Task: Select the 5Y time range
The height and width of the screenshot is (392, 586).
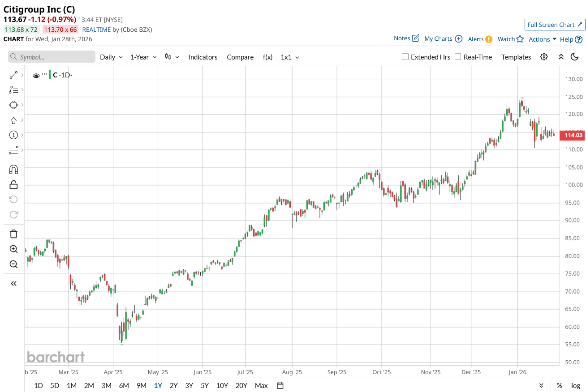Action: pos(205,386)
